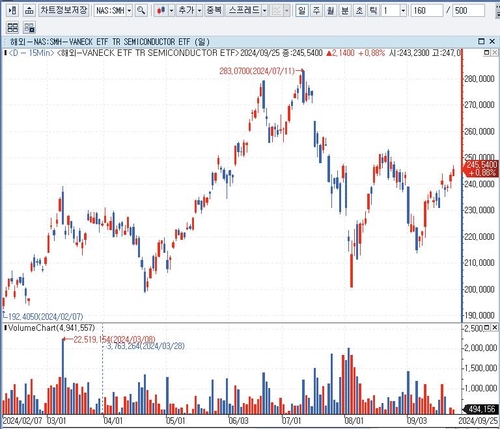Click the 160 candle count field

coord(427,11)
